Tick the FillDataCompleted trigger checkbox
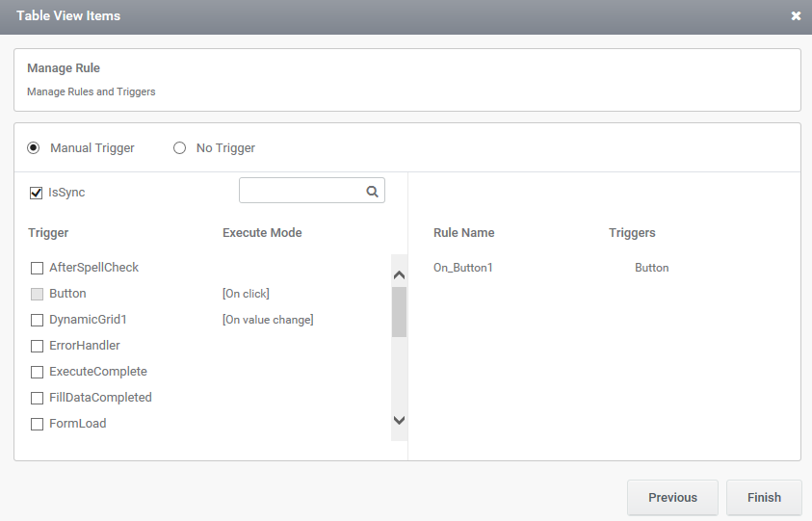 tap(37, 398)
